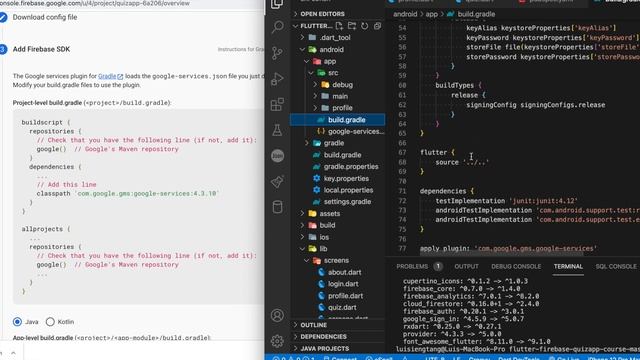Open the Manage gear icon
This screenshot has width=640, height=360.
point(277,340)
